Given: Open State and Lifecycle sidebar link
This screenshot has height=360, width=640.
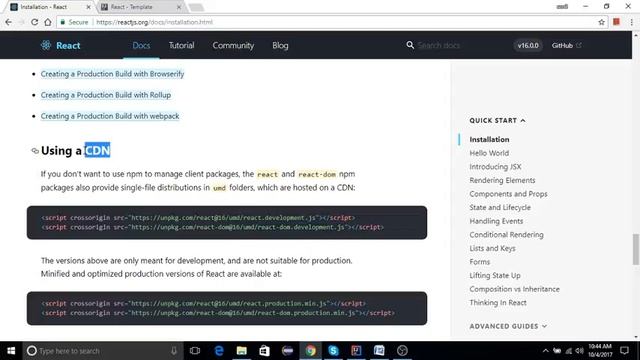Looking at the screenshot, I should pyautogui.click(x=500, y=207).
